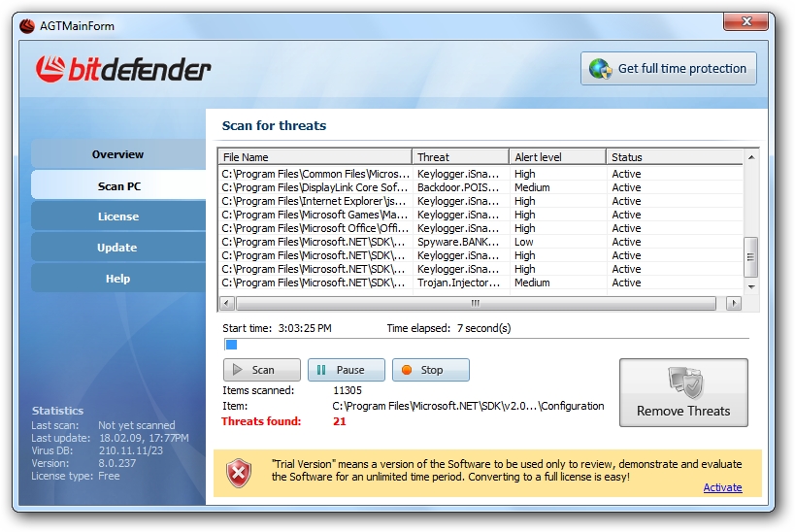Stop the scan in progress
The image size is (795, 532).
[430, 370]
